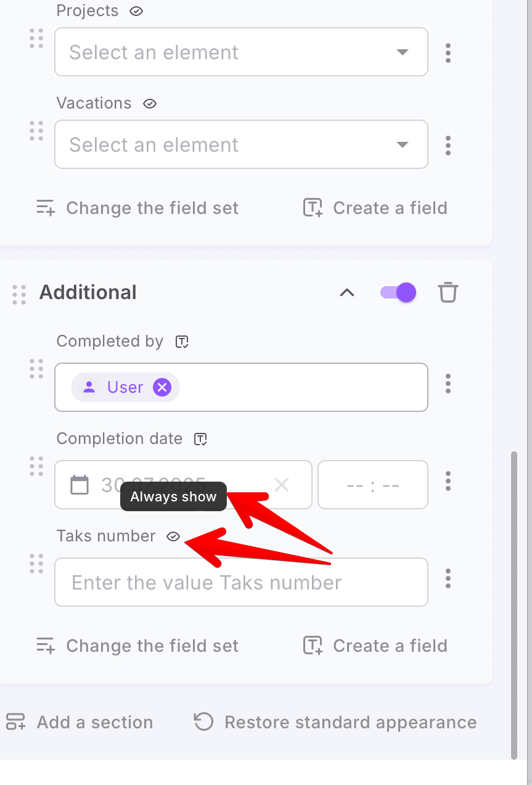Click Restore standard appearance

[335, 722]
